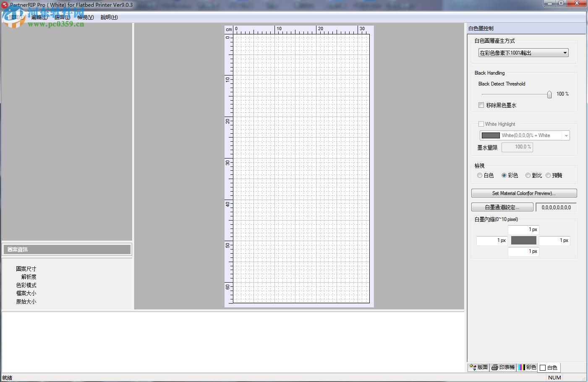Click the NUM status bar indicator

coord(554,377)
